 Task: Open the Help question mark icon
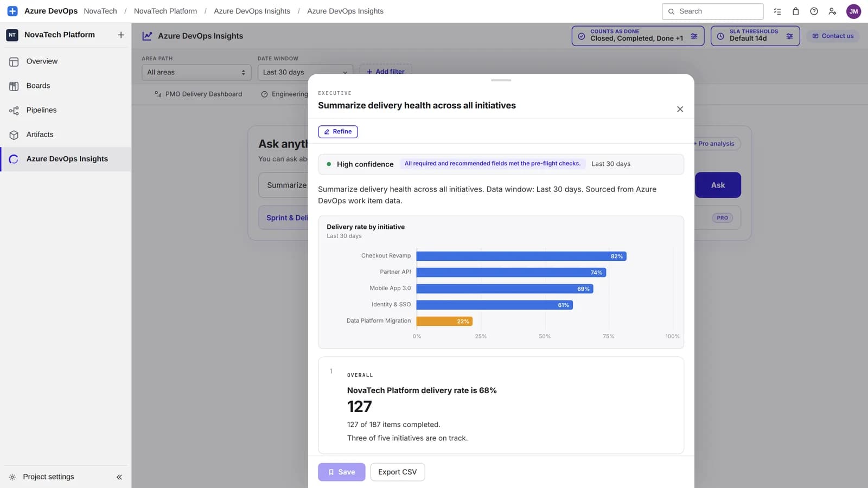(814, 11)
